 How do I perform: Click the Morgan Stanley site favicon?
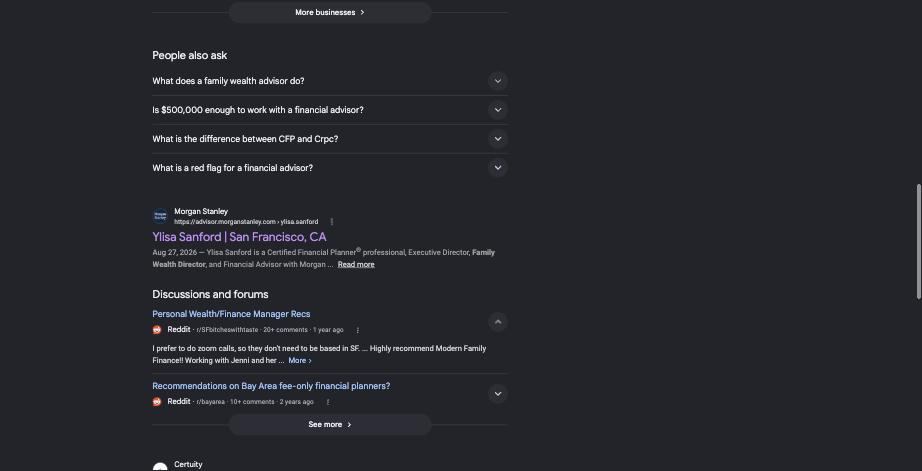tap(160, 216)
